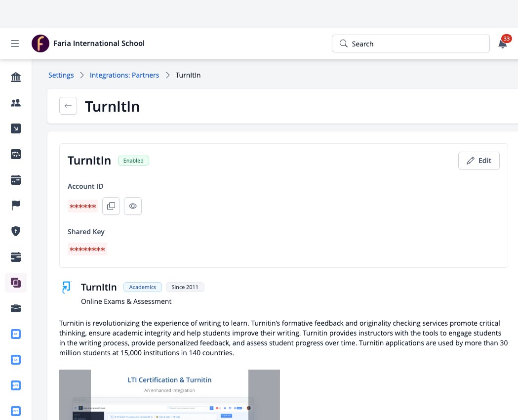Go back using the arrow button
The width and height of the screenshot is (518, 420).
68,106
